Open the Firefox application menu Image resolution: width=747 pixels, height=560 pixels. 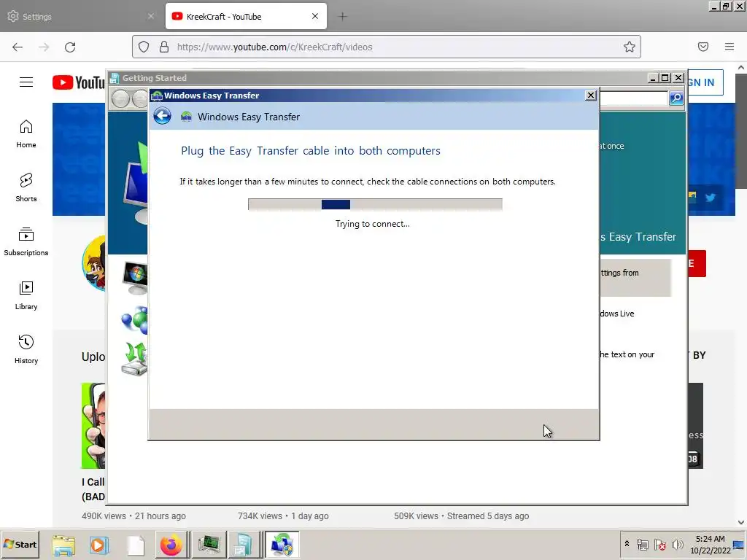point(729,47)
